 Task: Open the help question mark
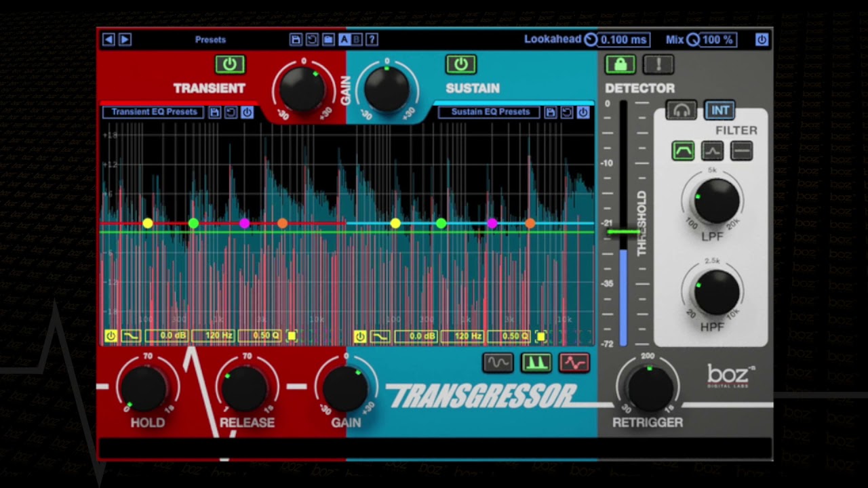[372, 39]
